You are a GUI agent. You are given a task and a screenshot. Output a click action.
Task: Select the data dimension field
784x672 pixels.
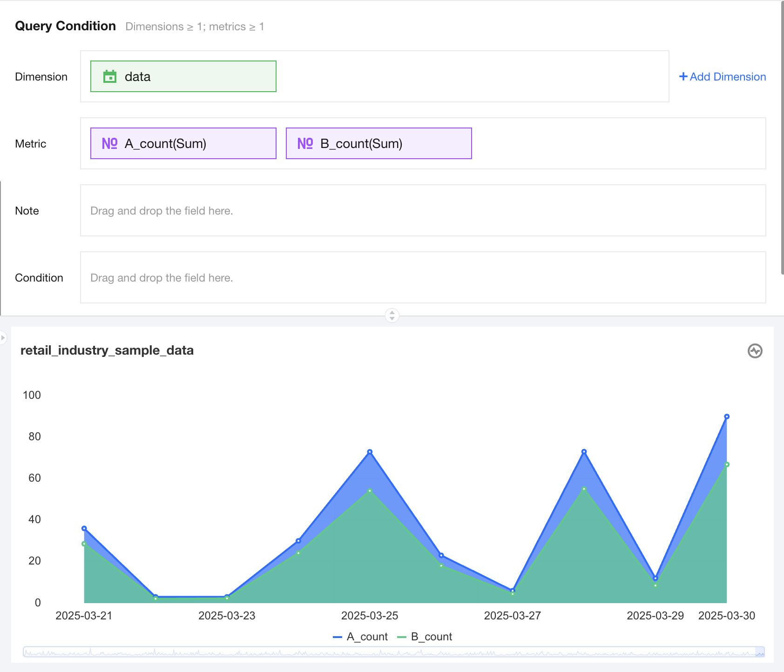pyautogui.click(x=183, y=76)
